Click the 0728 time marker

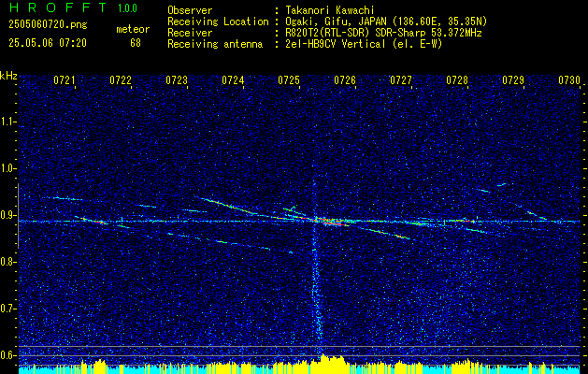pos(457,79)
